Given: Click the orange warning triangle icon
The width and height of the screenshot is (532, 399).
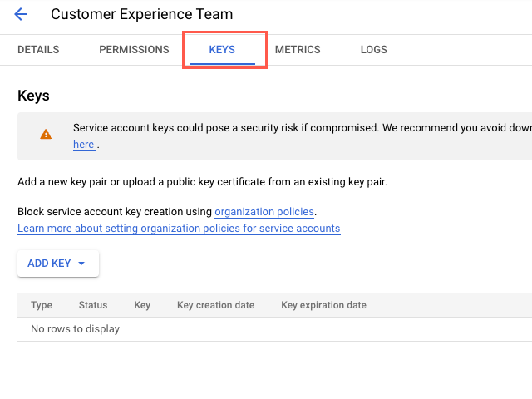Looking at the screenshot, I should pyautogui.click(x=46, y=134).
